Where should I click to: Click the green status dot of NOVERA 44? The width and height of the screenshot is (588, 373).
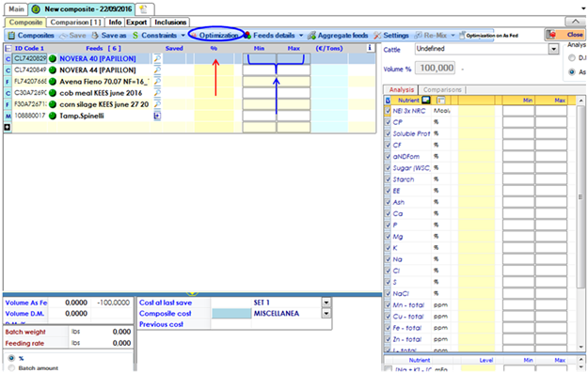(x=53, y=70)
